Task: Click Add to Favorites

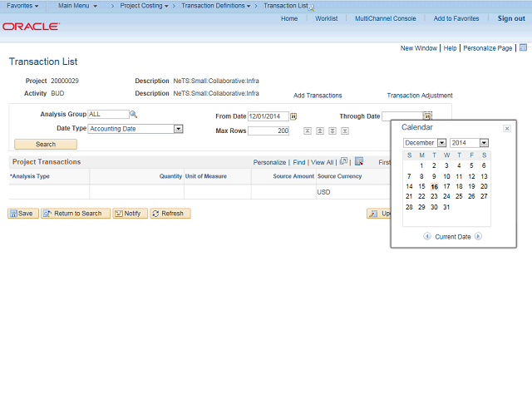Action: 456,18
